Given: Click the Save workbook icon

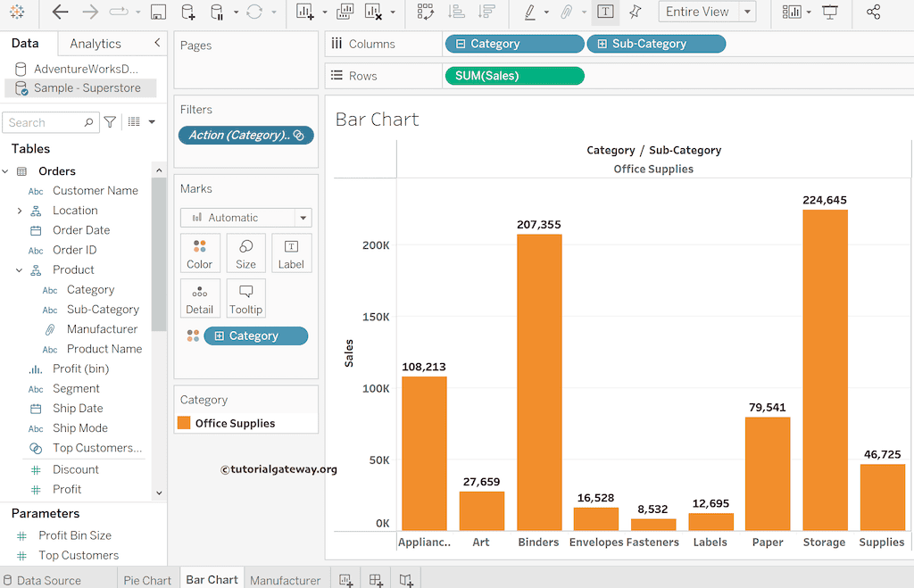Looking at the screenshot, I should (x=158, y=12).
